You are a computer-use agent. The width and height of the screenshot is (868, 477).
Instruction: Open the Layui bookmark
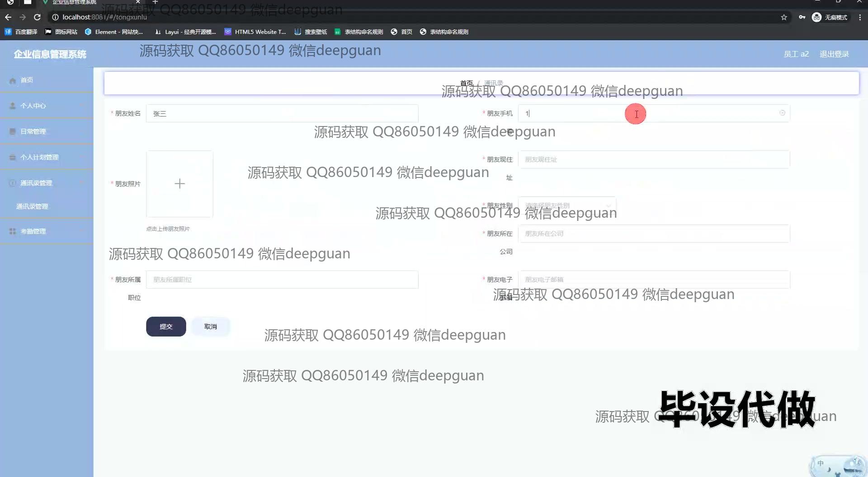[185, 32]
